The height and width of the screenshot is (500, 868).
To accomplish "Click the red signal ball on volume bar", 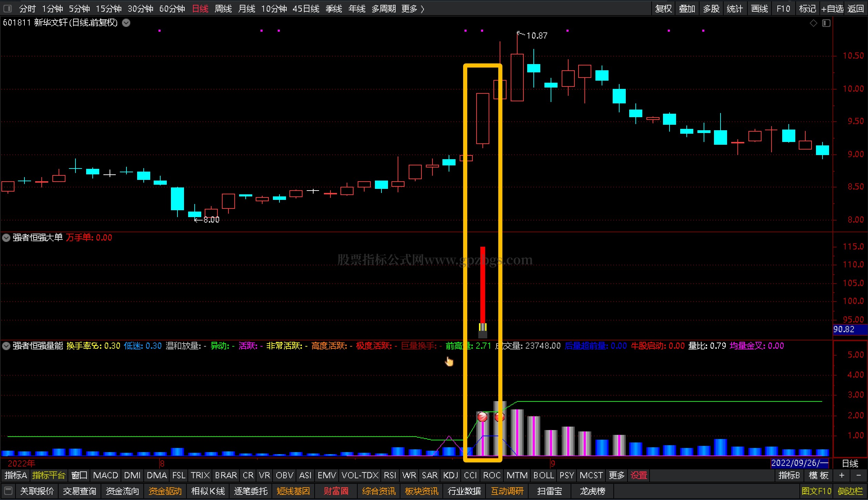I will [482, 417].
